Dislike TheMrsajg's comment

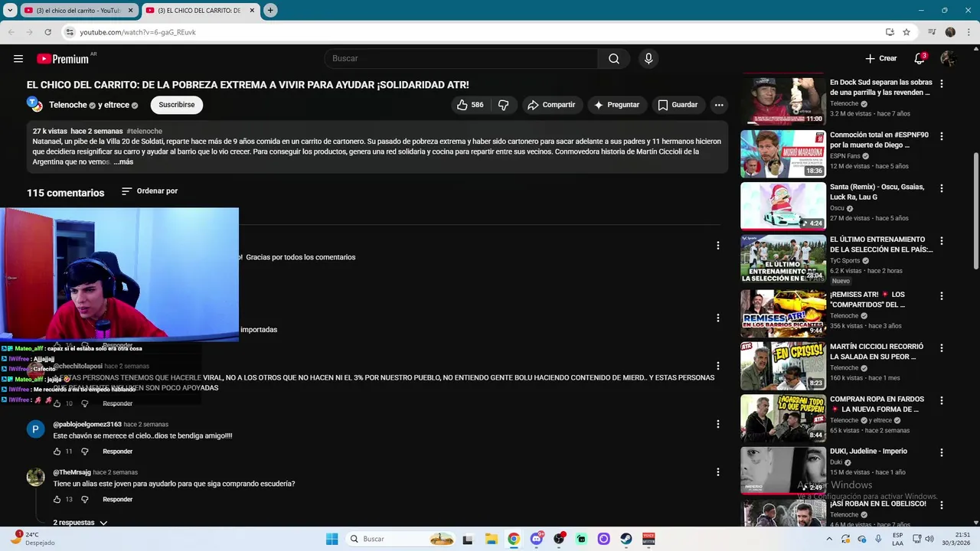[85, 500]
